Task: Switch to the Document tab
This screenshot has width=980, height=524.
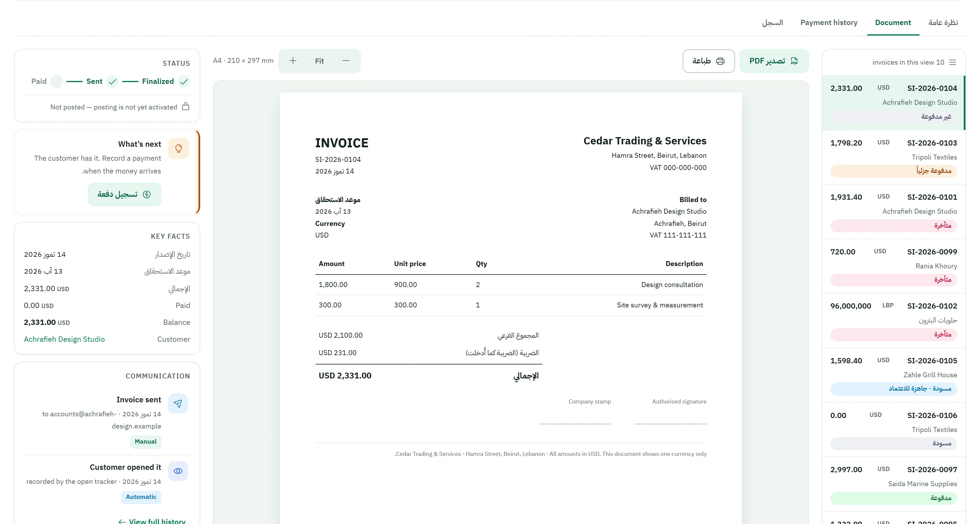Action: coord(892,22)
